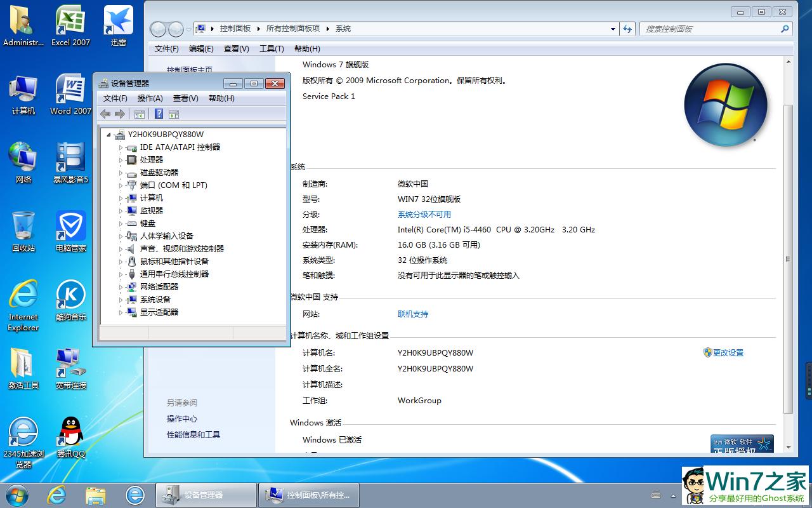This screenshot has height=508, width=812.
Task: Expand the 显示适配器 device category
Action: pyautogui.click(x=121, y=312)
